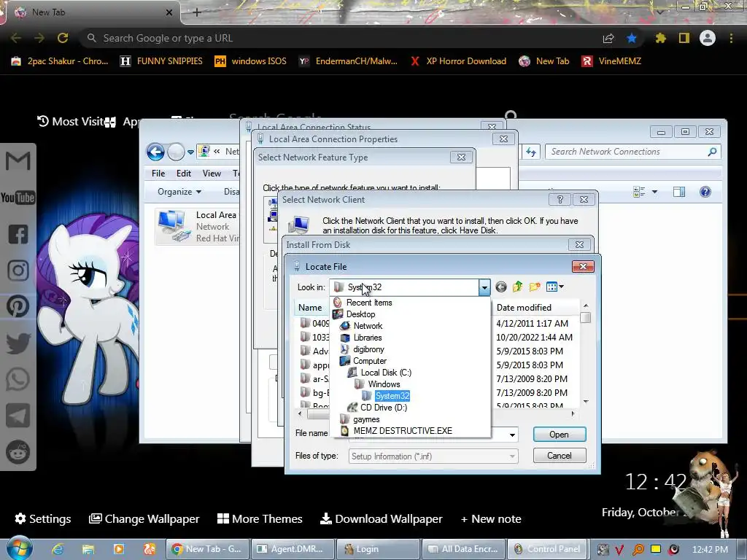The width and height of the screenshot is (747, 560).
Task: Open the Explorer help question mark icon
Action: coord(705,192)
